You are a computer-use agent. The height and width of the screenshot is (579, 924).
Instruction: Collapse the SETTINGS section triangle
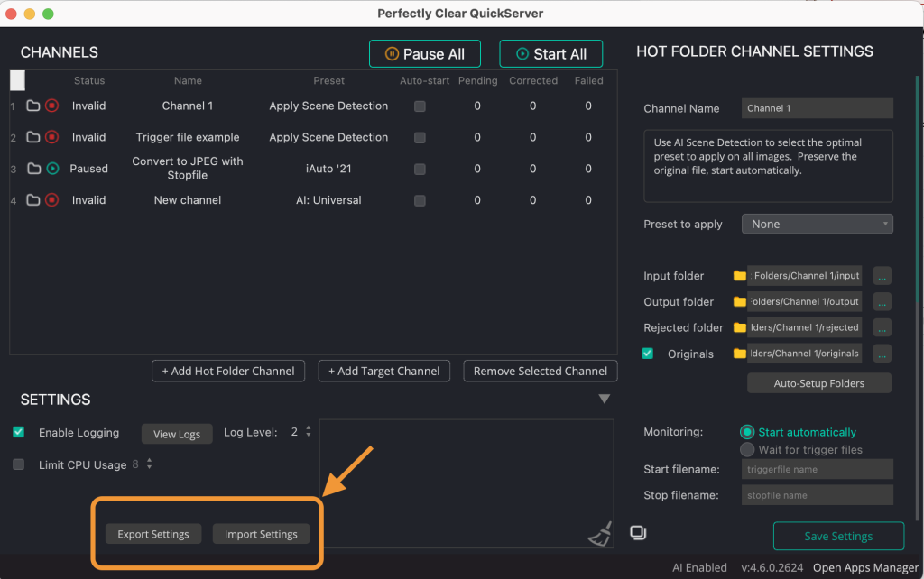tap(604, 400)
